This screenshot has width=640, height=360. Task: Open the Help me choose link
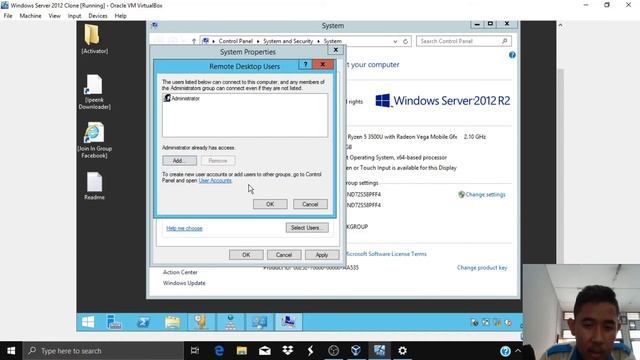[x=184, y=228]
